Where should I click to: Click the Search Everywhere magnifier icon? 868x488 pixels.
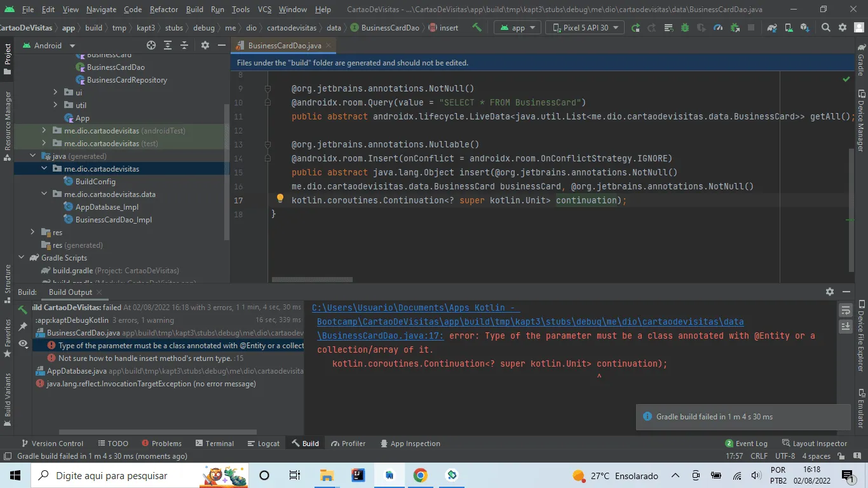click(x=826, y=27)
